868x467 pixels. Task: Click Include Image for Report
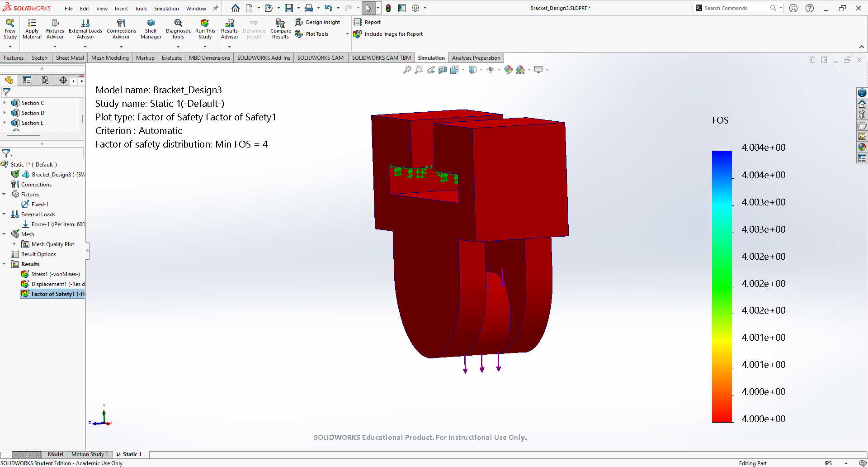pos(388,34)
